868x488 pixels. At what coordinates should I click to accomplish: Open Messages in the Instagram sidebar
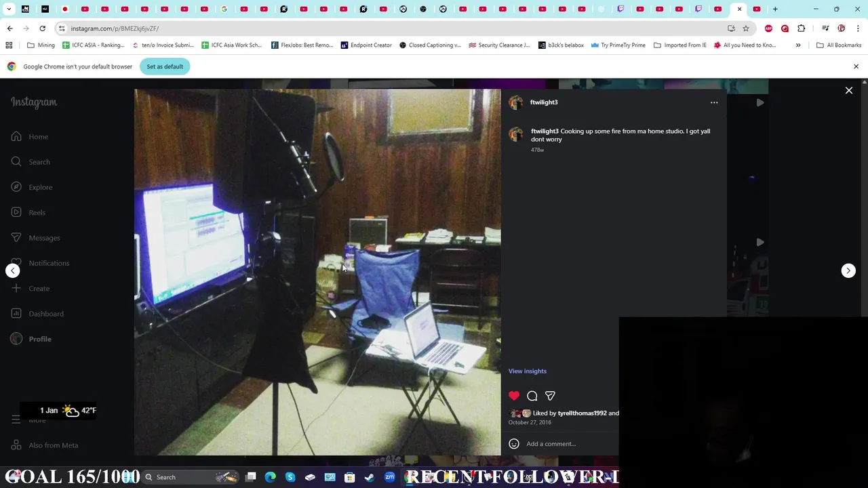click(x=36, y=238)
